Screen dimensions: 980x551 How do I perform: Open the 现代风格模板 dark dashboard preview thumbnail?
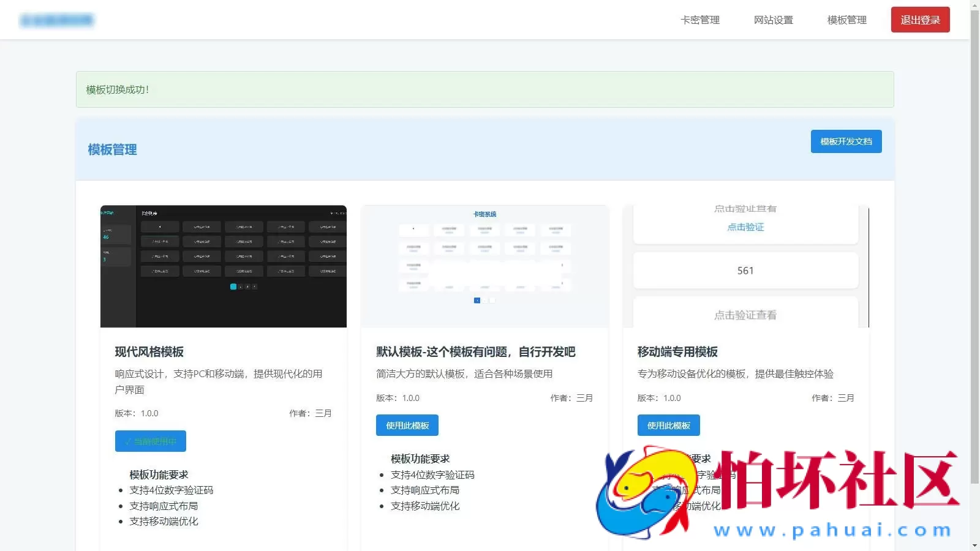coord(223,266)
